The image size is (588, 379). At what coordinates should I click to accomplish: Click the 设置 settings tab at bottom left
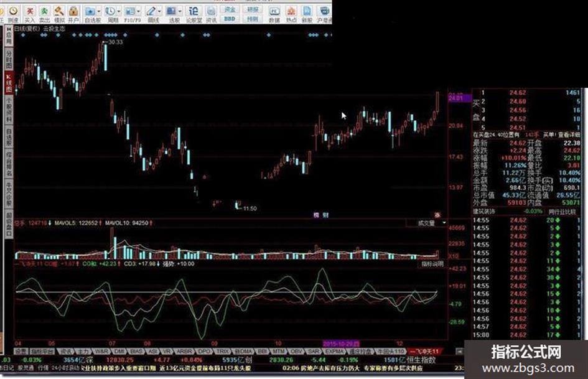tap(21, 352)
